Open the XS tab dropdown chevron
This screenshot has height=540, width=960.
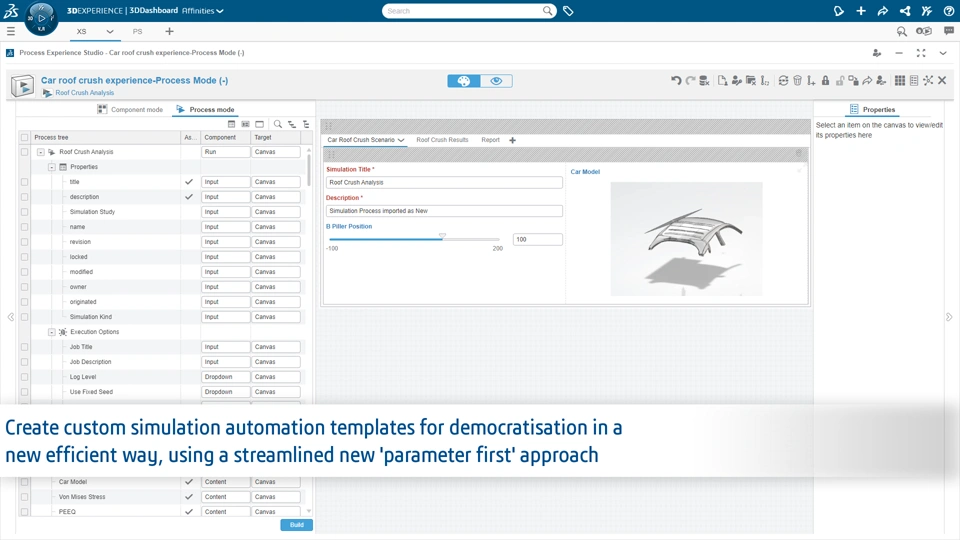(x=110, y=31)
